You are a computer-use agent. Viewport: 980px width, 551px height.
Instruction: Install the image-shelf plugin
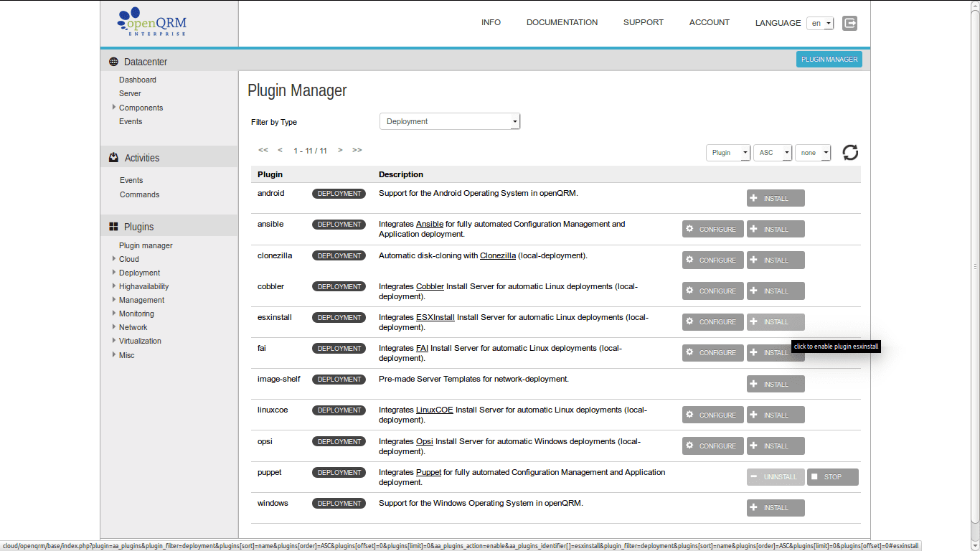point(776,384)
